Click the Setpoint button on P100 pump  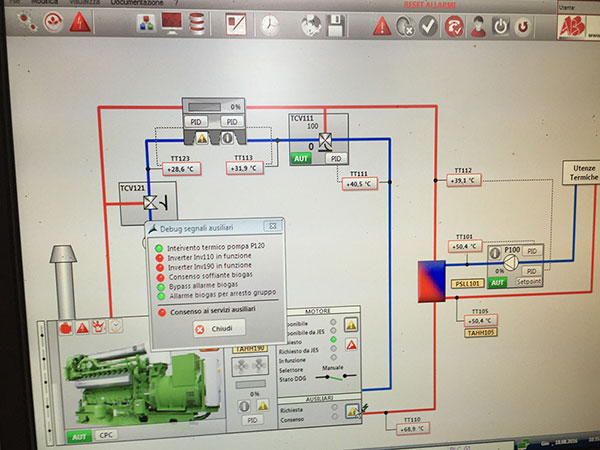(x=531, y=283)
